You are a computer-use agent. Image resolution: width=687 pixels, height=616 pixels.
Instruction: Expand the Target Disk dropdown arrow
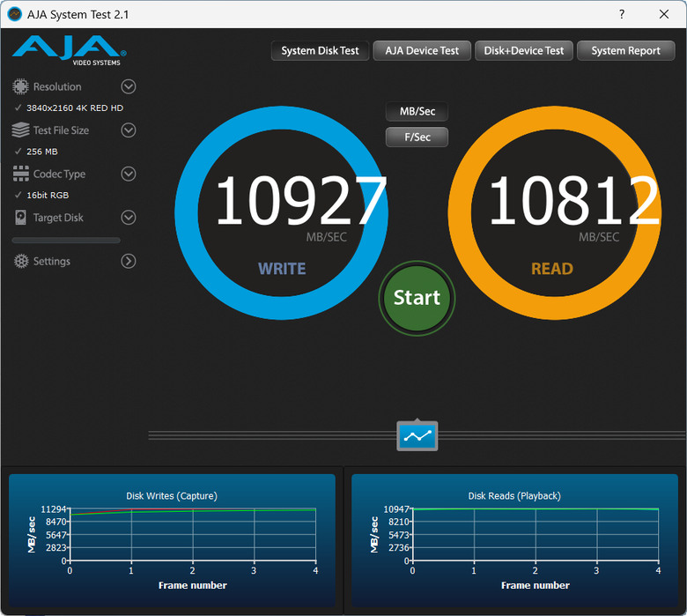pos(129,218)
